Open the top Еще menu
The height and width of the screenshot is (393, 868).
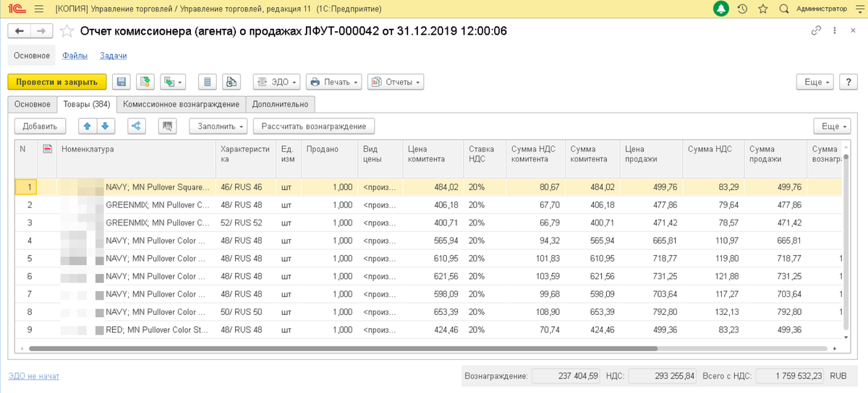(815, 82)
